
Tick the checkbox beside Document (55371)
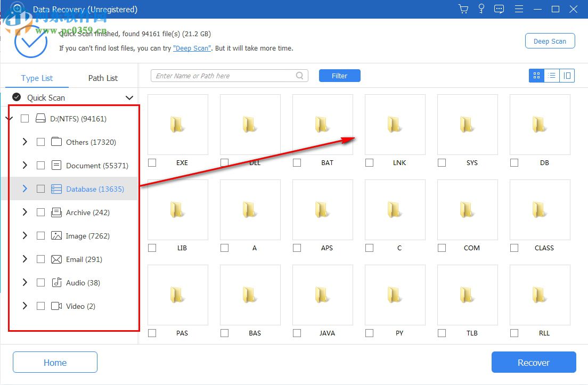pos(40,165)
